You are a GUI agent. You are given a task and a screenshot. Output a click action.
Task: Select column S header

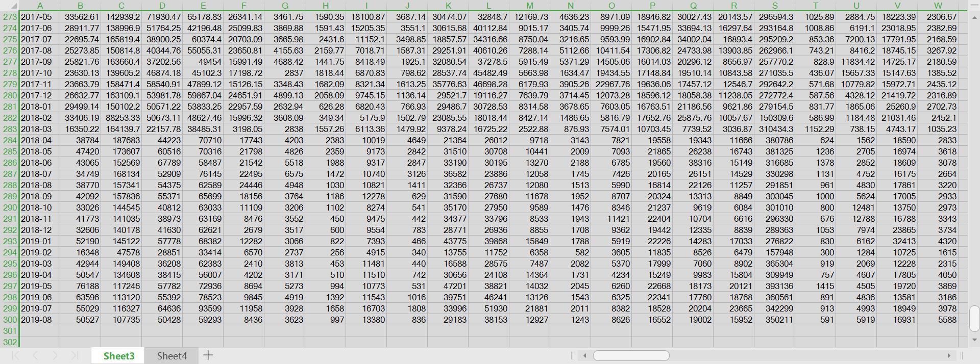point(775,6)
